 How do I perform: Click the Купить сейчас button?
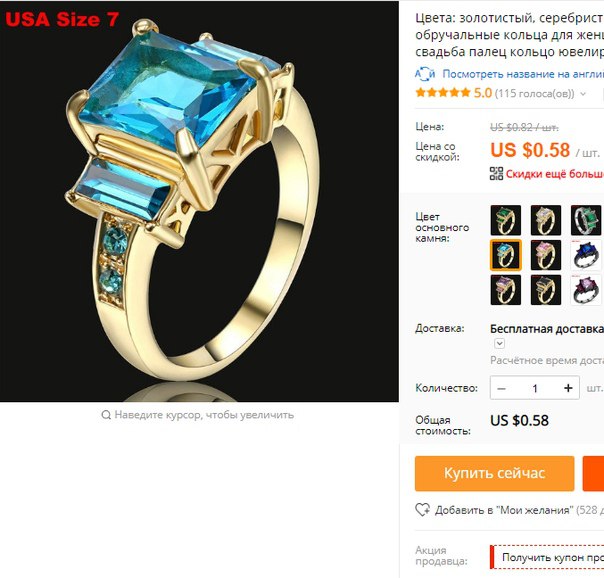[495, 473]
